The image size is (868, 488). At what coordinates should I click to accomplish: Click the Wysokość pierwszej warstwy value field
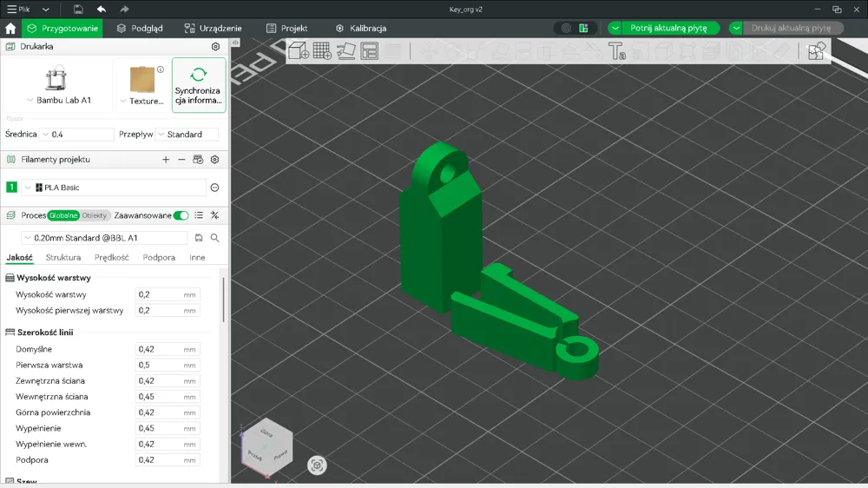click(x=168, y=311)
